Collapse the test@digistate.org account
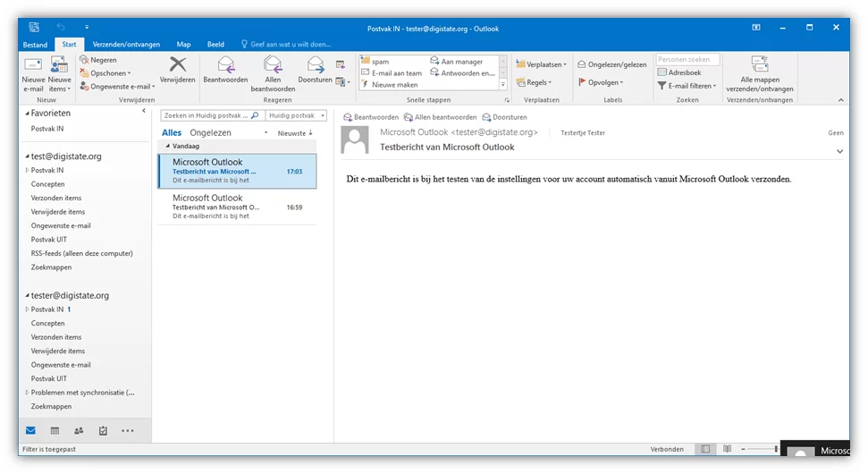 (27, 157)
